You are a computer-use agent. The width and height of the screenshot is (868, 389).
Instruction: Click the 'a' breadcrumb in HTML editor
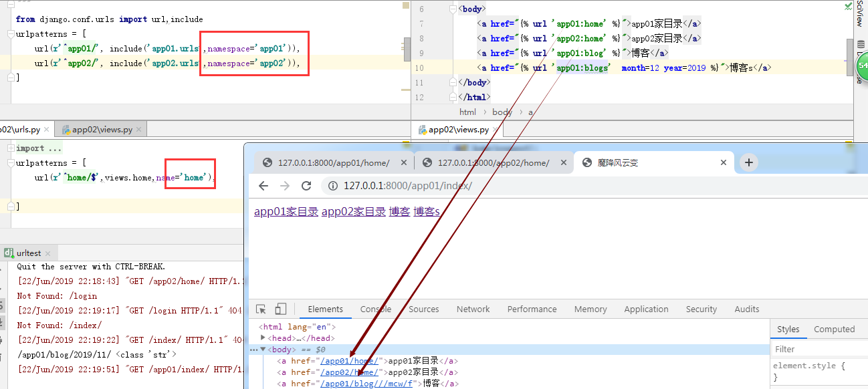(531, 112)
